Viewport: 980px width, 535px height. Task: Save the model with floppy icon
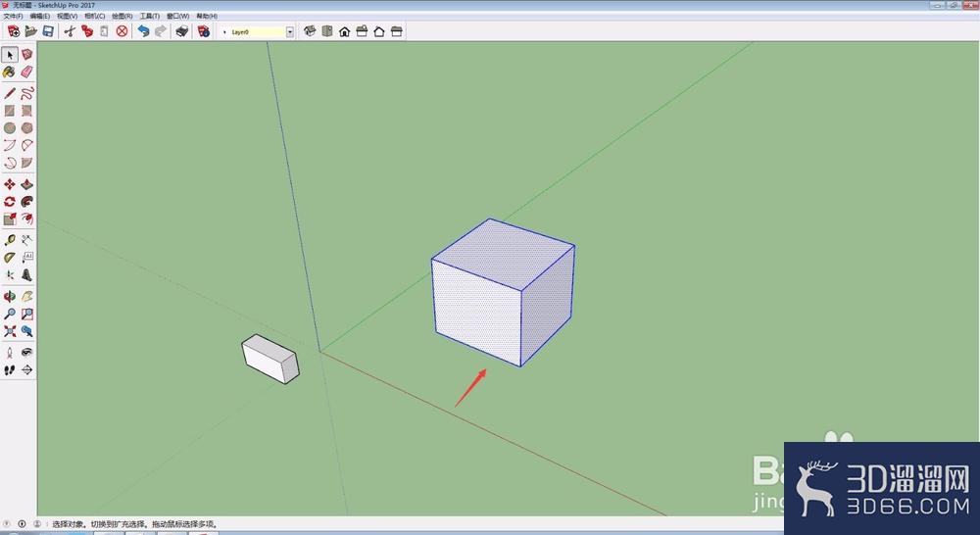pyautogui.click(x=47, y=31)
